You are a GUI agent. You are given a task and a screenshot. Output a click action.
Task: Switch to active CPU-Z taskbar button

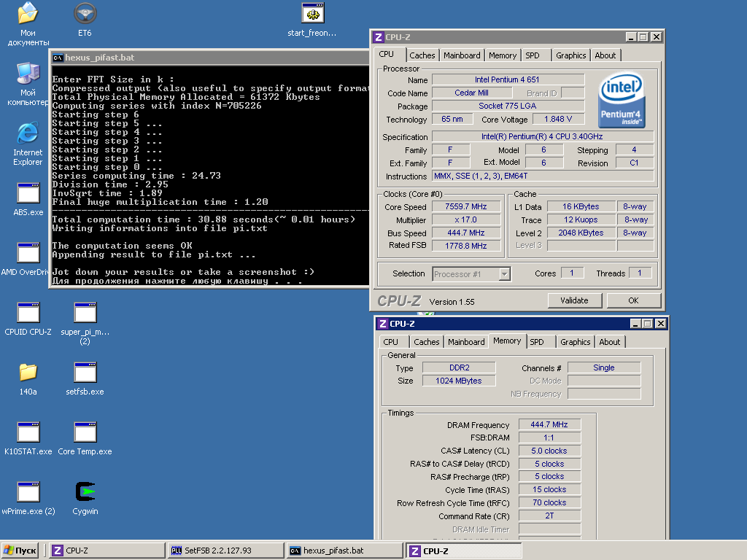(463, 551)
